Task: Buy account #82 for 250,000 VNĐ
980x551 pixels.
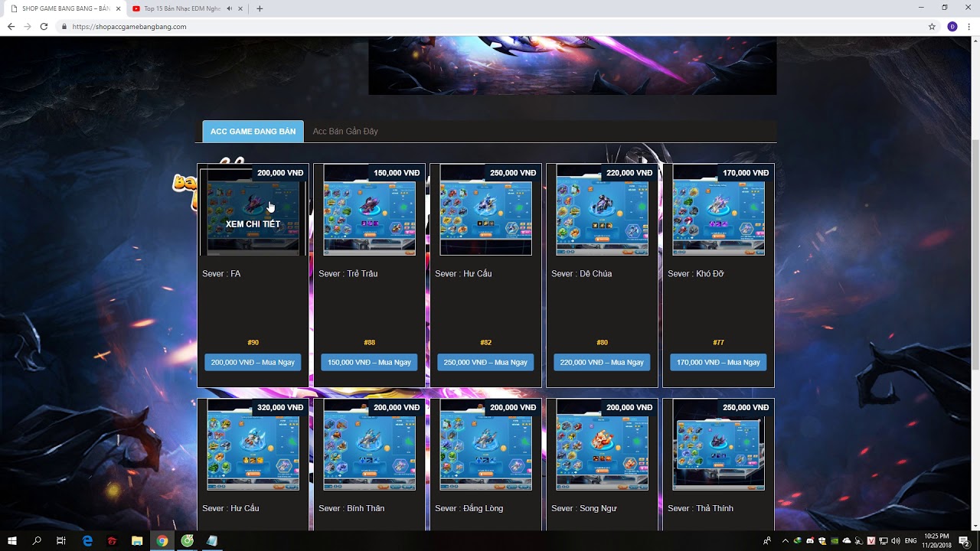Action: coord(486,362)
